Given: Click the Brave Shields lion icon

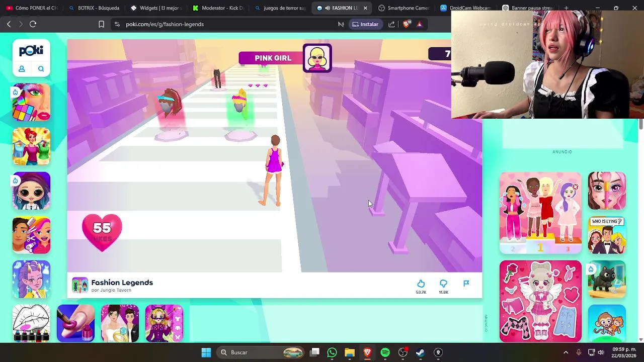Looking at the screenshot, I should point(406,24).
